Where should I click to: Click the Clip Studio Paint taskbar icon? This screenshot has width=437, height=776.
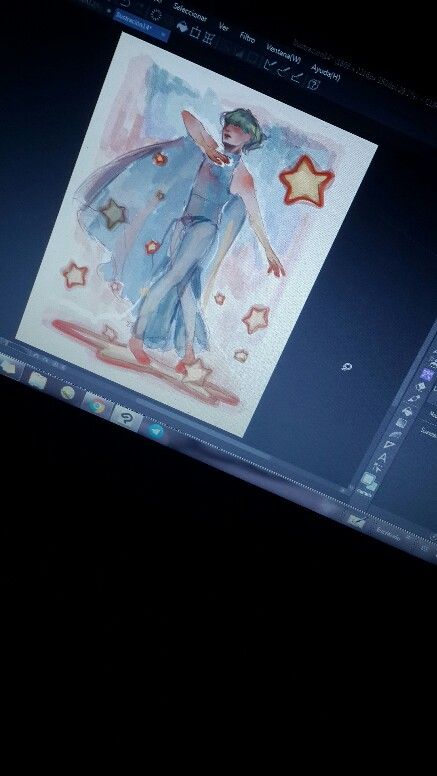[x=127, y=419]
